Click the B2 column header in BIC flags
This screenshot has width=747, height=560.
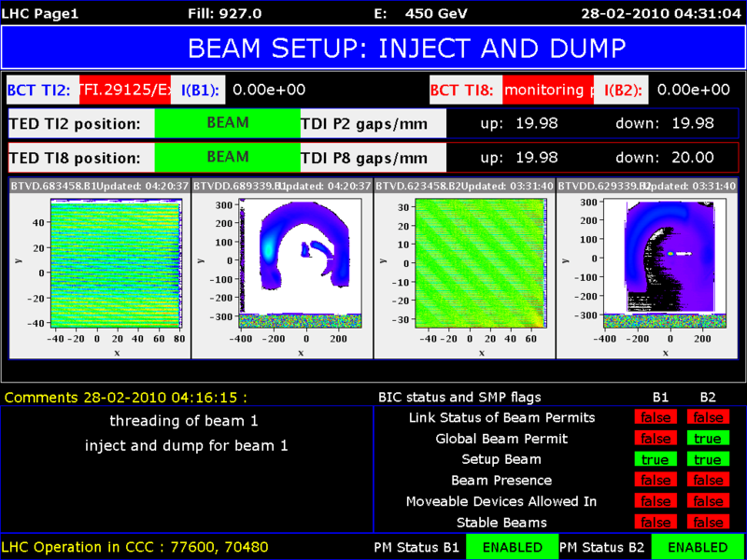click(x=708, y=398)
